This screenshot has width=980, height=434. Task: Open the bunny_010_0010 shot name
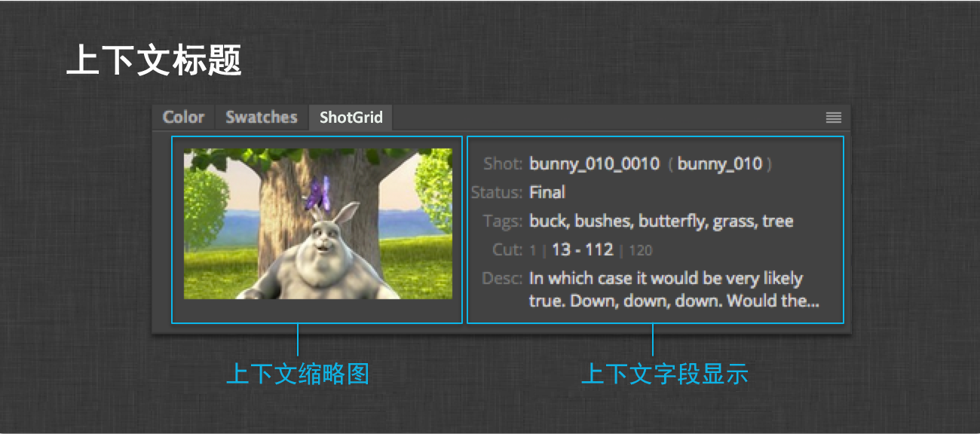(594, 164)
